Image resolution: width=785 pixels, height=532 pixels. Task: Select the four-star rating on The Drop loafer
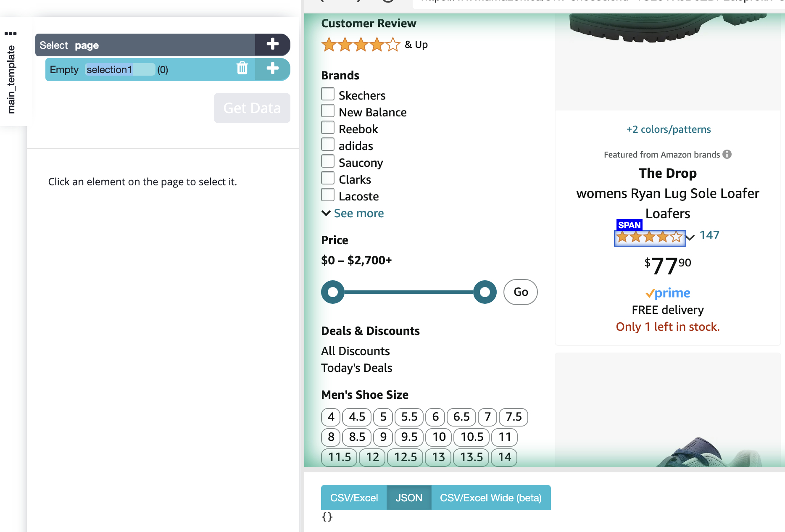pyautogui.click(x=650, y=237)
